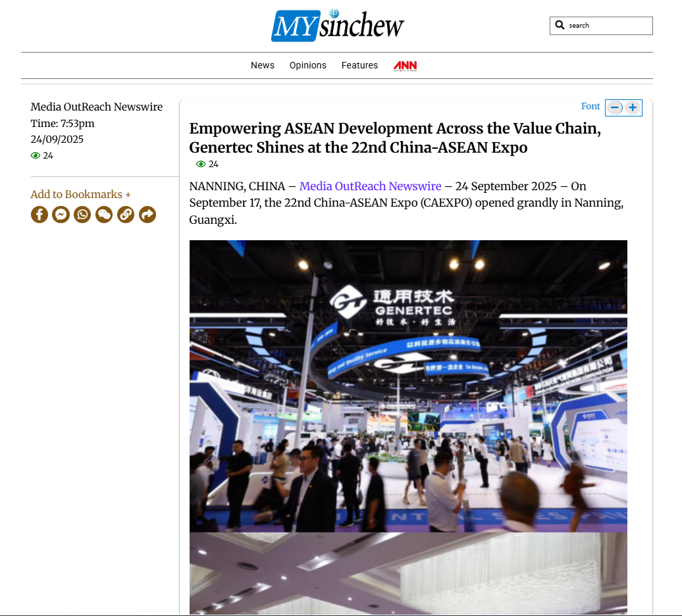The height and width of the screenshot is (616, 682).
Task: Click the eye views icon under headline
Action: 201,165
